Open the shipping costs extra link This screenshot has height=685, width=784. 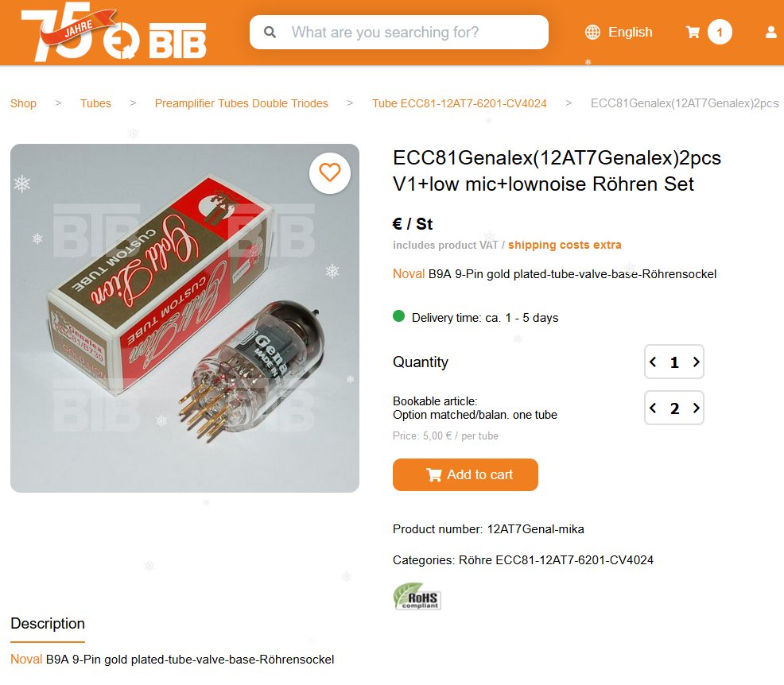point(565,245)
